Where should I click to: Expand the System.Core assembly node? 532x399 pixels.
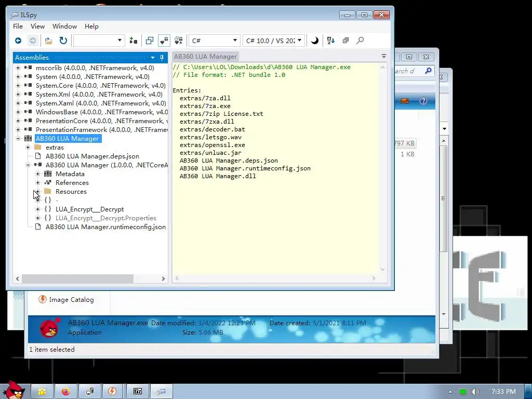(x=18, y=86)
